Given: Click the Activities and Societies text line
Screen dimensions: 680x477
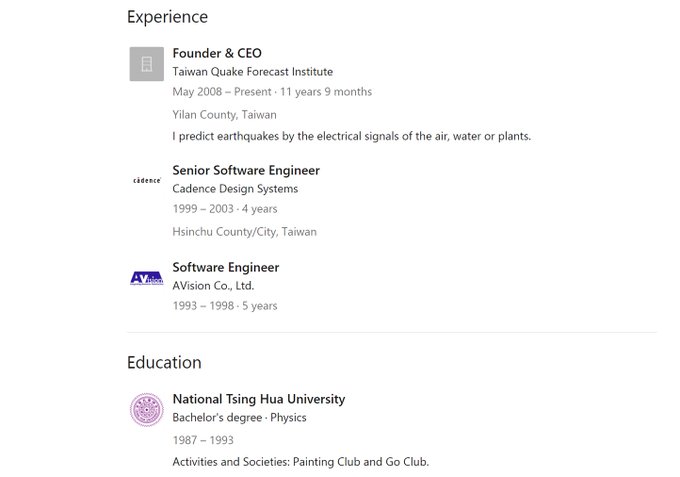Looking at the screenshot, I should (x=300, y=462).
